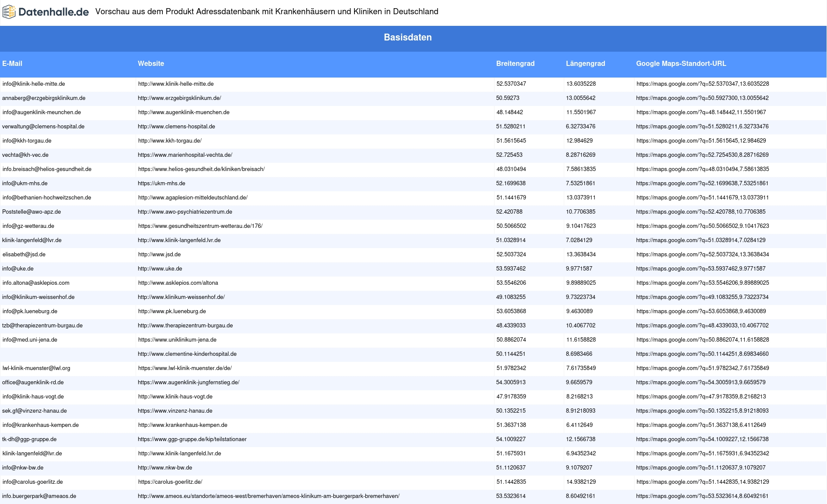Viewport: 827px width, 504px height.
Task: Open Maps URL ?q=52.1699638,7.53251861
Action: pyautogui.click(x=702, y=184)
